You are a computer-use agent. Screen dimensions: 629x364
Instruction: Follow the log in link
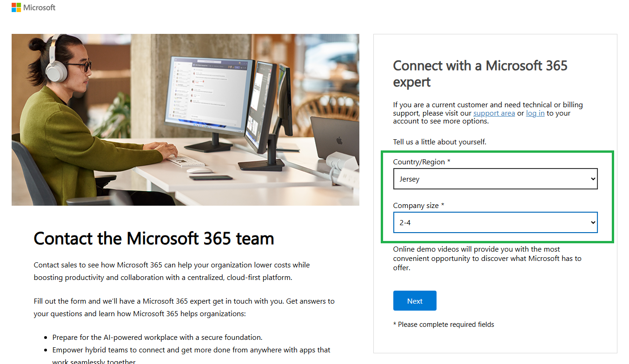coord(535,113)
